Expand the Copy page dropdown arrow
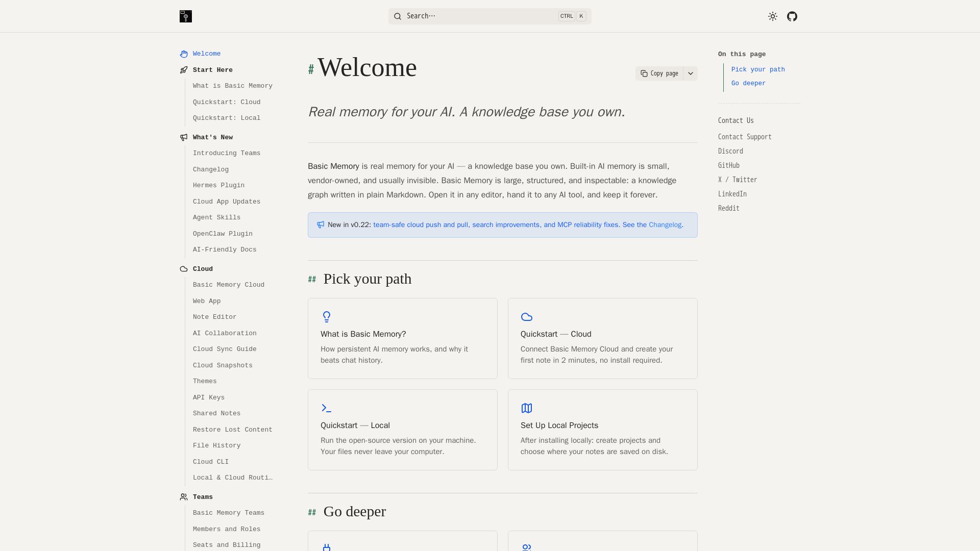 (x=691, y=73)
